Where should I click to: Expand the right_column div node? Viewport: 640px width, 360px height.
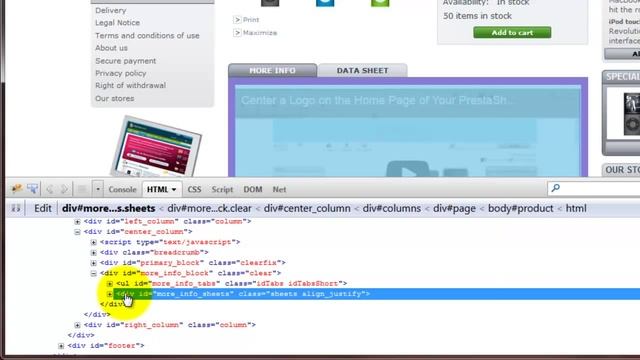click(x=77, y=325)
